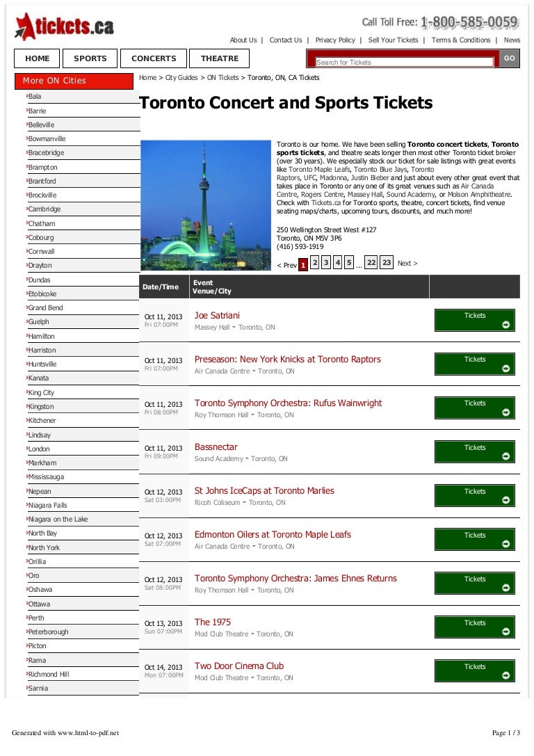This screenshot has width=534, height=756.
Task: Open the Sell Your Tickets link
Action: [394, 40]
